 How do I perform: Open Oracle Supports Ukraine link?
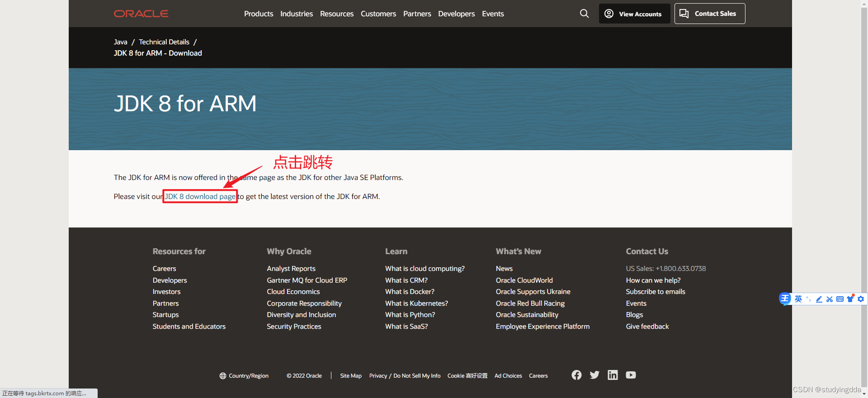click(533, 292)
